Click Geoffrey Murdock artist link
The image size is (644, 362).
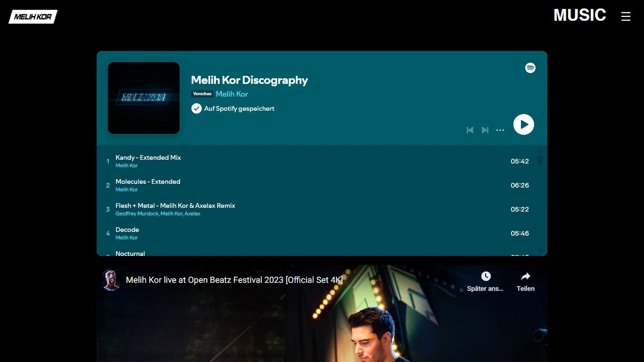pyautogui.click(x=137, y=214)
